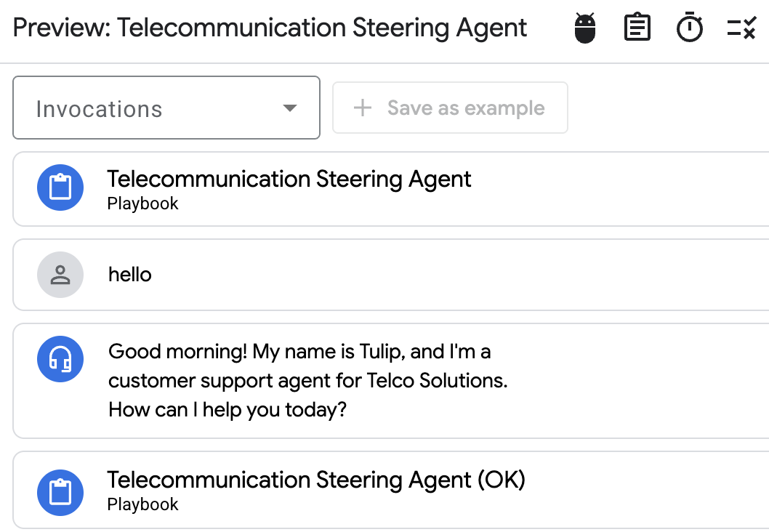Image resolution: width=769 pixels, height=532 pixels.
Task: Select the first Telecommunication Steering Agent card
Action: pyautogui.click(x=289, y=179)
